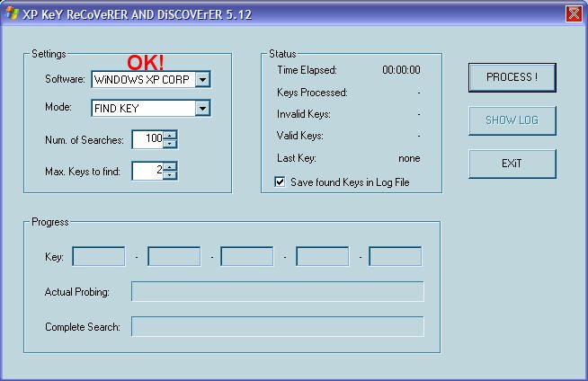Click the Time Elapsed value 00:00:00
This screenshot has width=588, height=381.
401,70
